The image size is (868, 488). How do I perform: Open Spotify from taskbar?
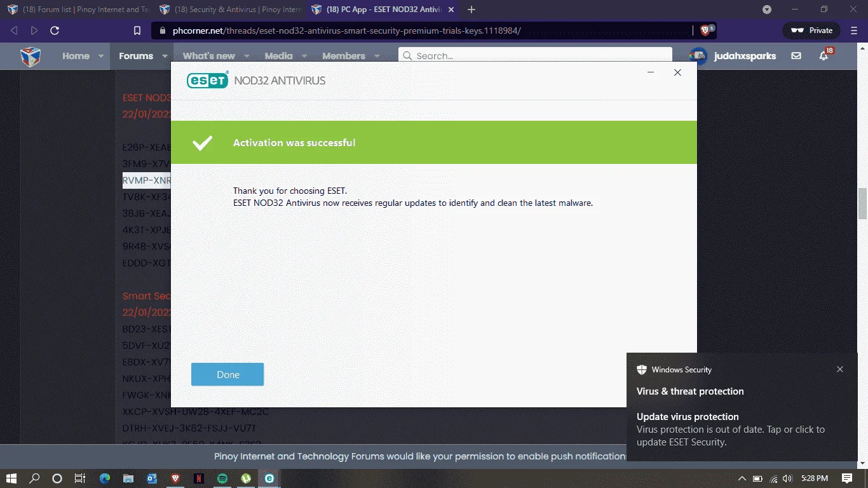click(222, 478)
